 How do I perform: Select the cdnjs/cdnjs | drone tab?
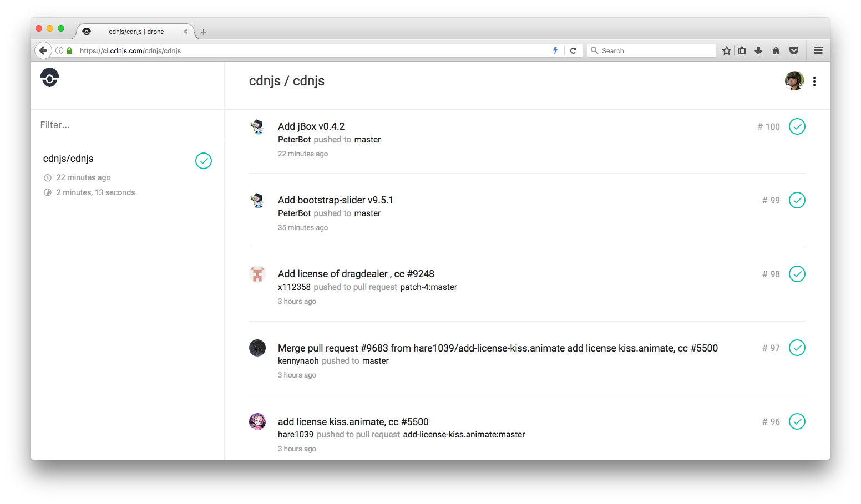coord(135,32)
